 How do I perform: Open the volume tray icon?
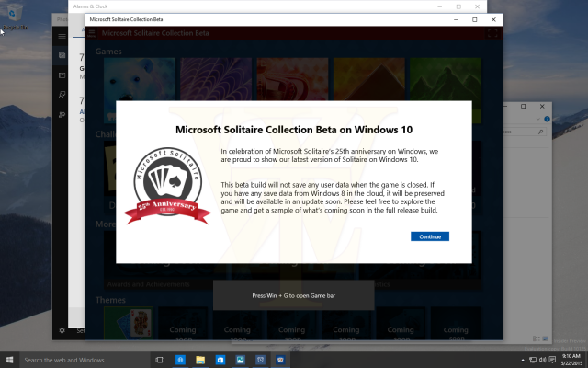point(542,360)
